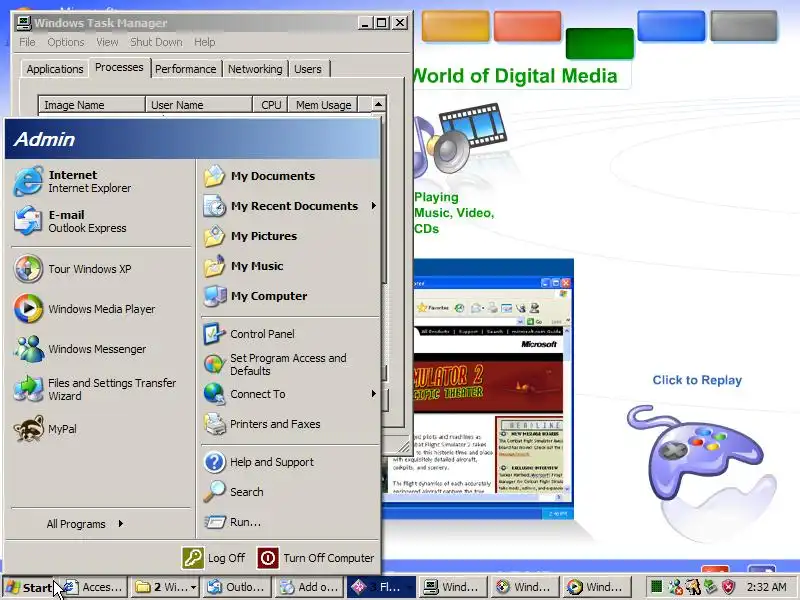
Task: Click the game controller graphic
Action: [694, 455]
